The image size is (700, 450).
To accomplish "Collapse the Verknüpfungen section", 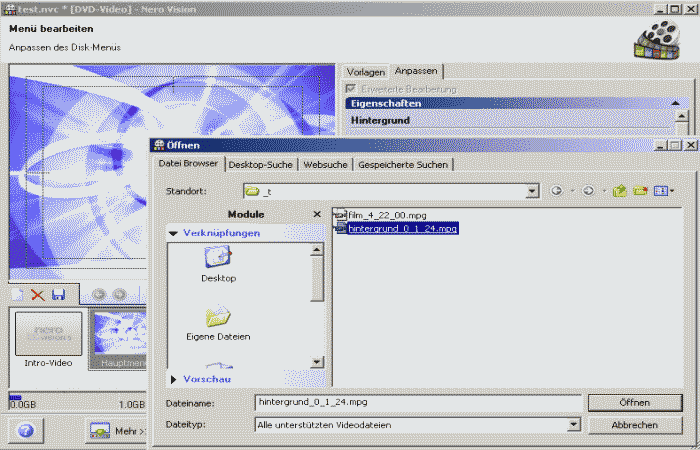I will pyautogui.click(x=175, y=233).
